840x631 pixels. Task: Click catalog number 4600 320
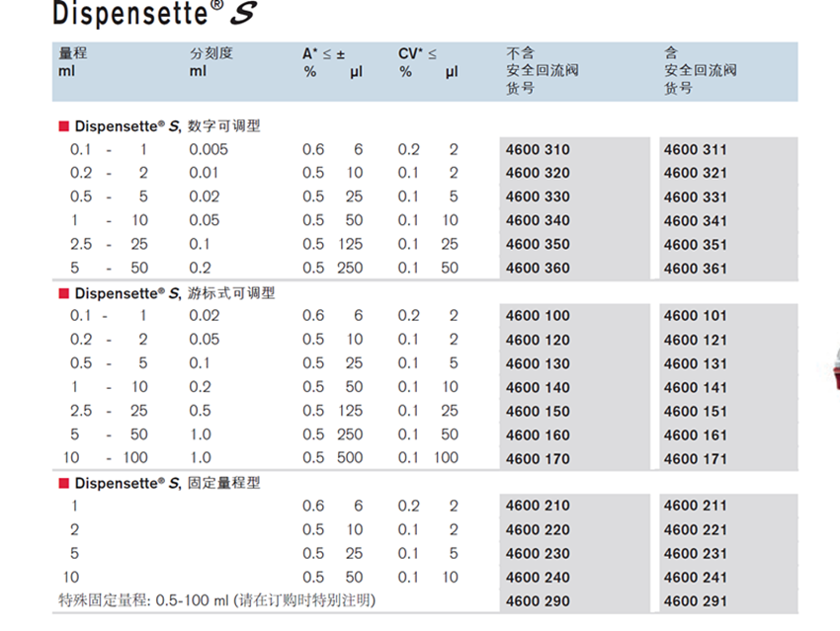tap(538, 174)
